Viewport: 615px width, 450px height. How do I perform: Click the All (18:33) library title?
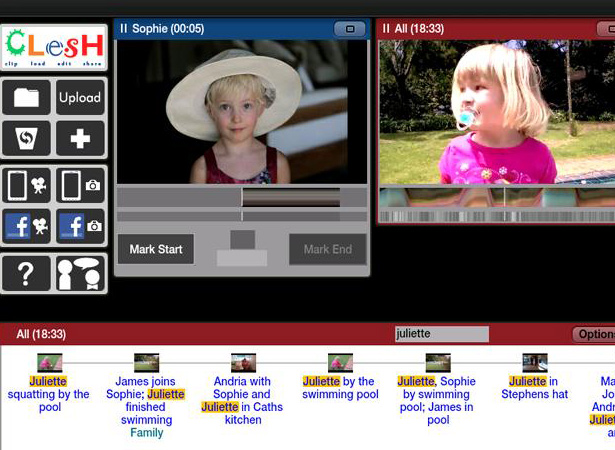(41, 334)
